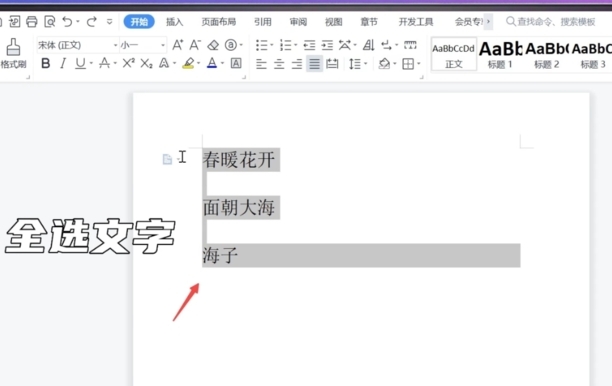Image resolution: width=612 pixels, height=386 pixels.
Task: Click the text effects outlined-A icon
Action: point(164,63)
